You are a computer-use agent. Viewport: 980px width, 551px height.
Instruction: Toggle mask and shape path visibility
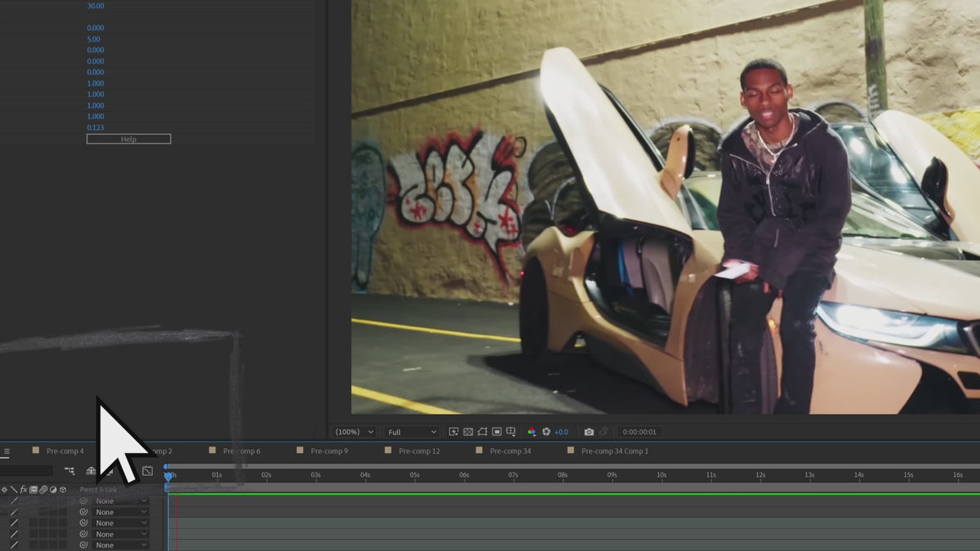(x=483, y=432)
